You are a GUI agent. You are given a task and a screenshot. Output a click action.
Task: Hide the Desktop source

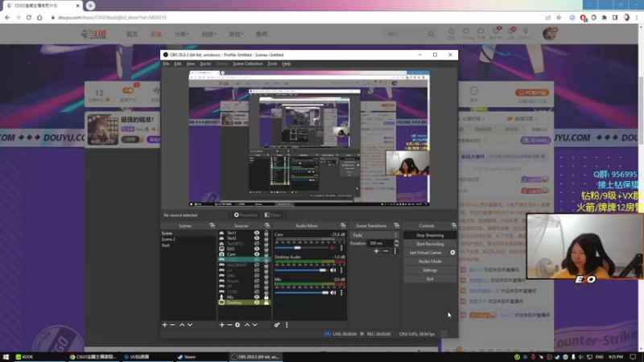(257, 302)
